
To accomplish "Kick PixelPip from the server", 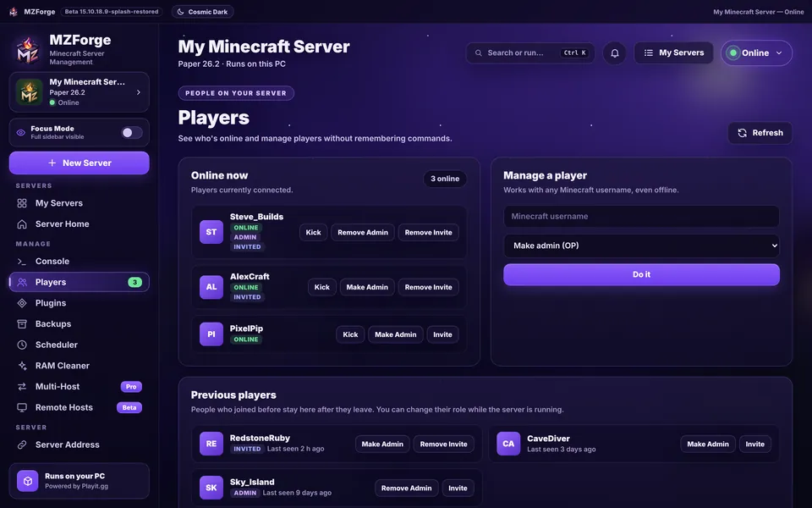I will pyautogui.click(x=350, y=335).
